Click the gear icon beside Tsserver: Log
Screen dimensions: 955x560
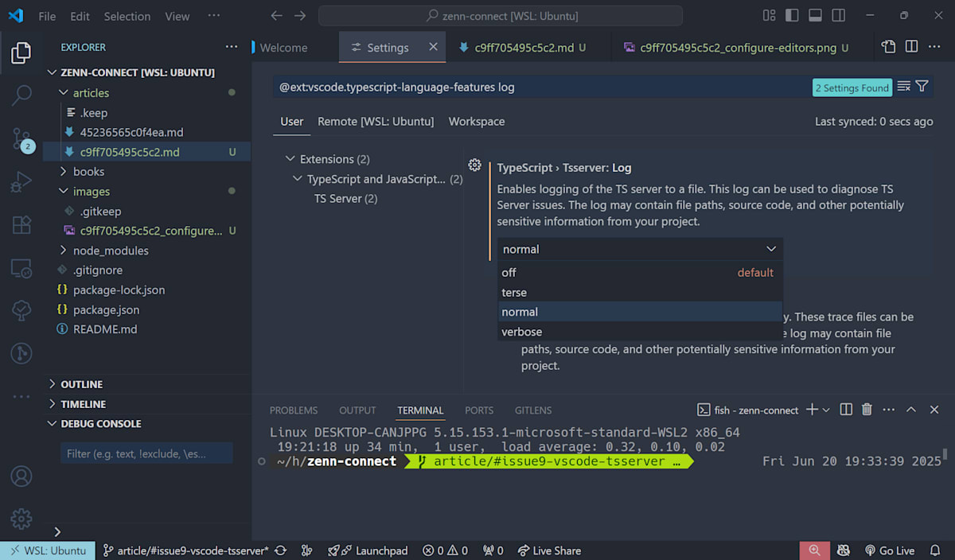click(475, 165)
